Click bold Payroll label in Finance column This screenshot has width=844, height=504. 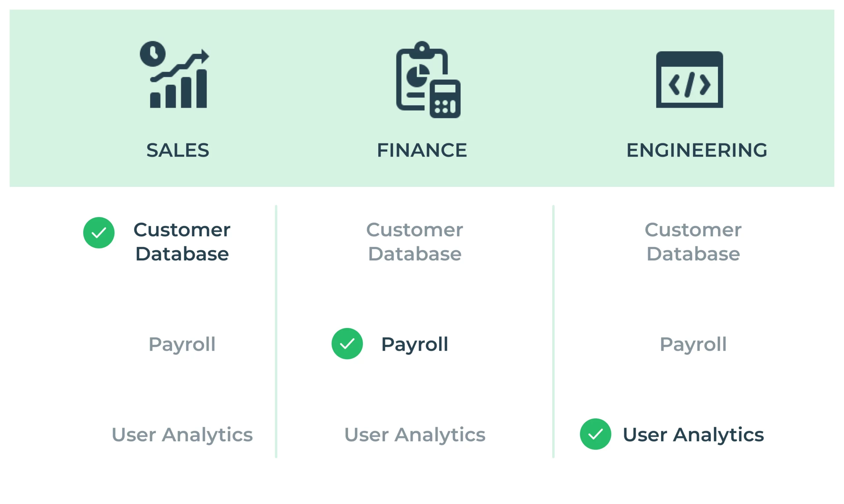(x=414, y=344)
